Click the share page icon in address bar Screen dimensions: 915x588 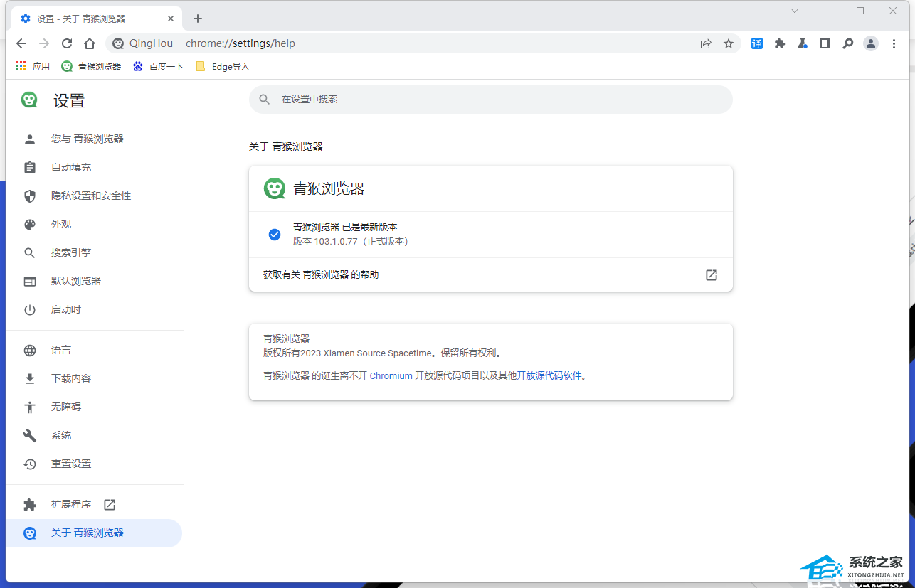point(706,43)
